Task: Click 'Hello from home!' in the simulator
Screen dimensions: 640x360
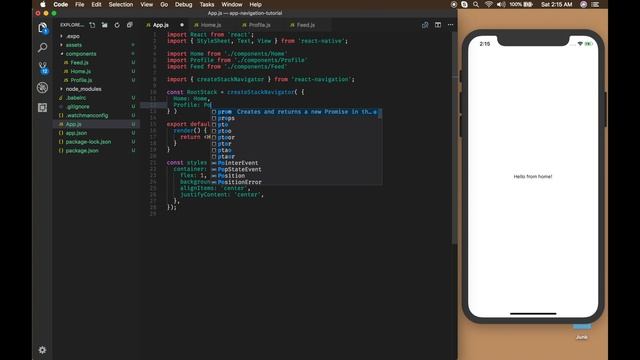Action: pyautogui.click(x=533, y=176)
